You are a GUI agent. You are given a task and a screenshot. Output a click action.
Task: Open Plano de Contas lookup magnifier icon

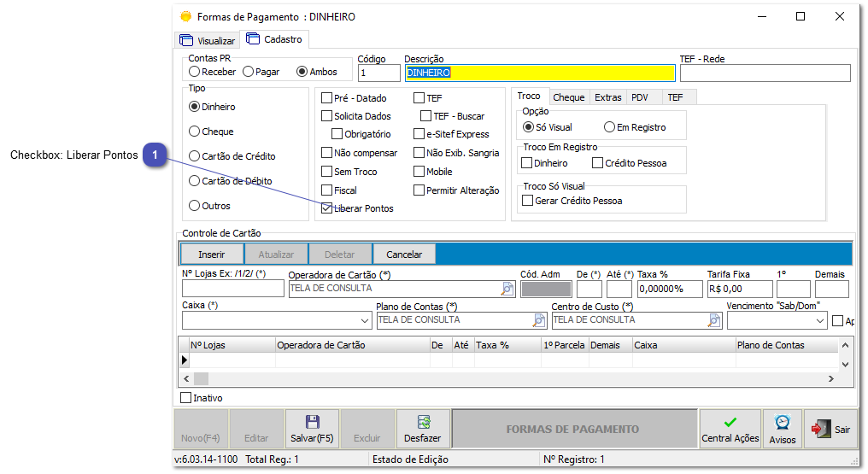pyautogui.click(x=538, y=320)
